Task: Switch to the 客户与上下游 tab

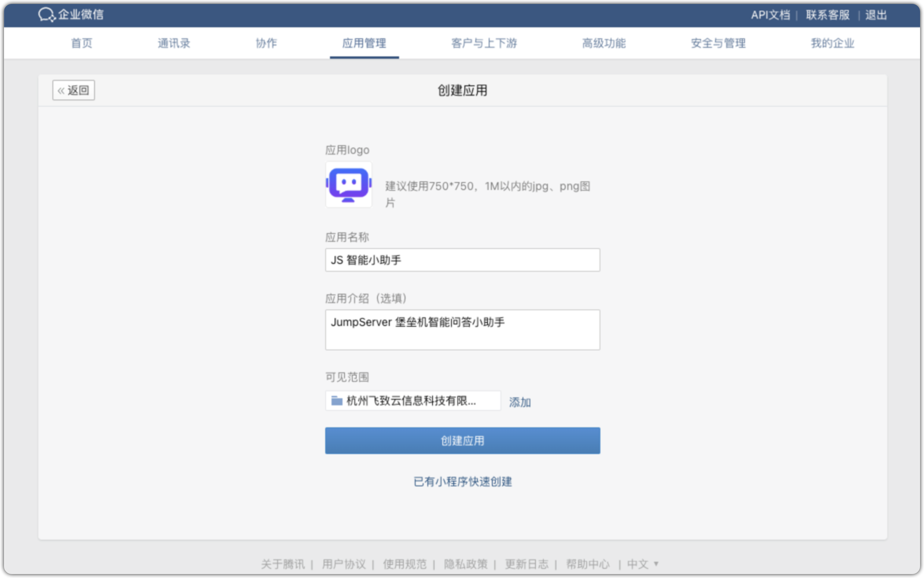Action: point(484,43)
